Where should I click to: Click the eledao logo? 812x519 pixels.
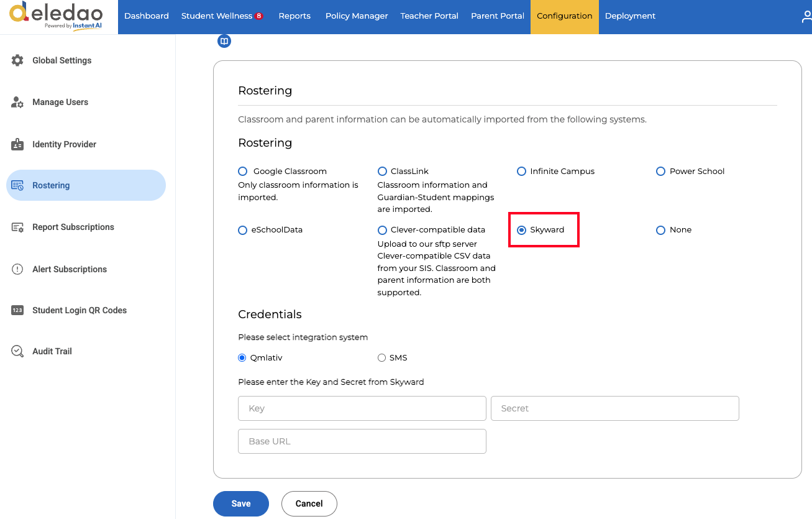pos(56,16)
